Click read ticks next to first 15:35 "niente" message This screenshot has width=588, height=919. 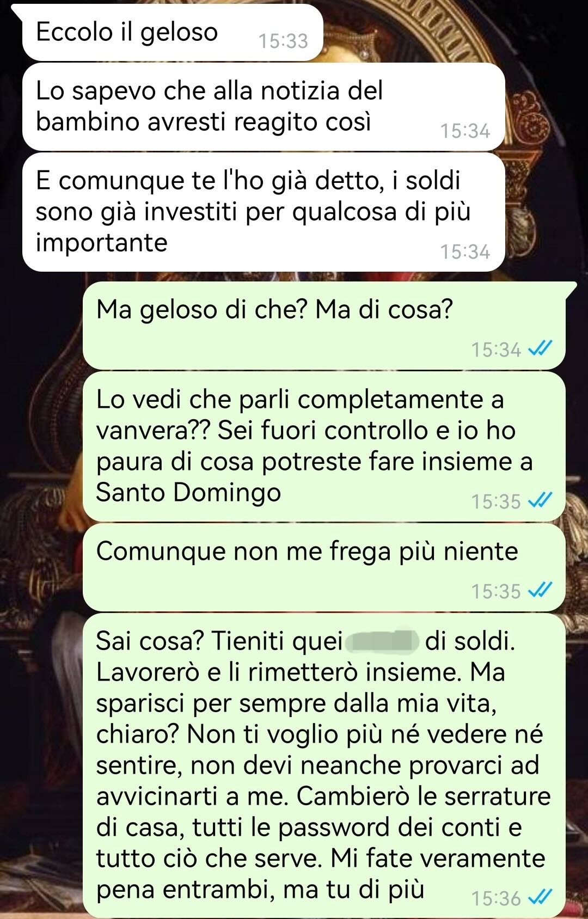tap(541, 590)
